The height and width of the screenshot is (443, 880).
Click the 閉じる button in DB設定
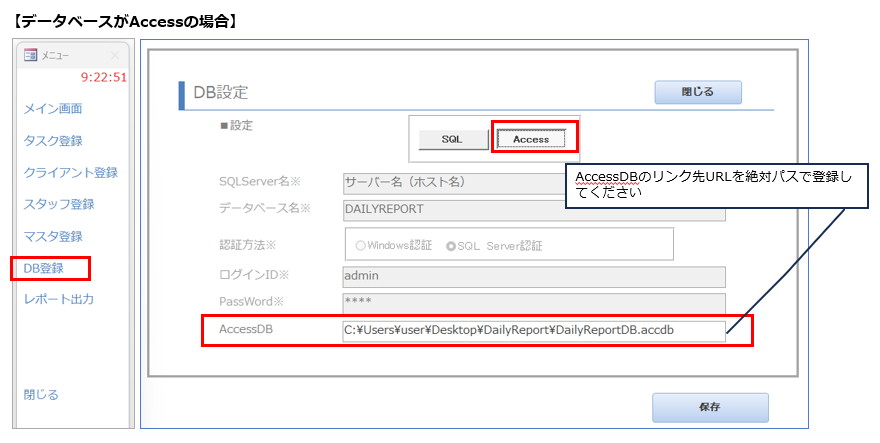698,92
